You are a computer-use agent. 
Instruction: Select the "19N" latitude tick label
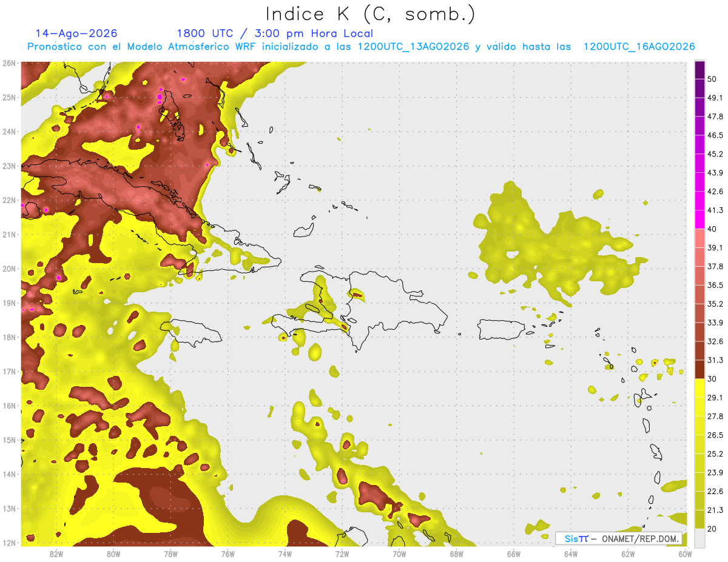coord(9,303)
